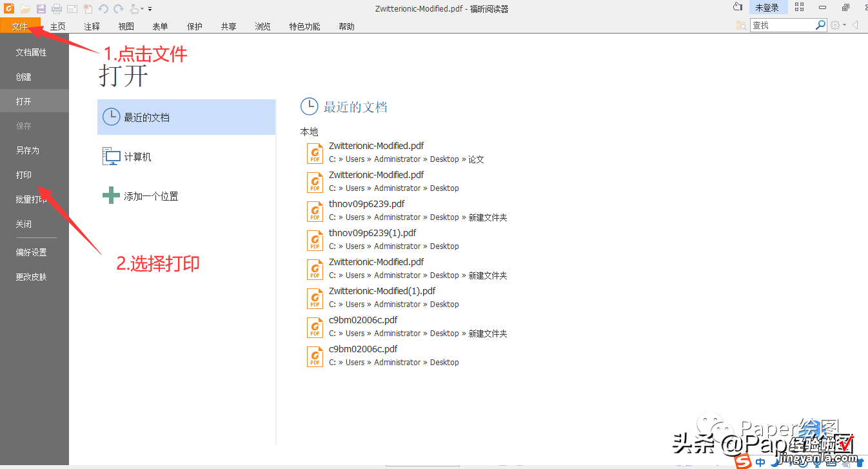Click the redo arrow icon
Viewport: 868px width, 469px height.
click(x=118, y=8)
